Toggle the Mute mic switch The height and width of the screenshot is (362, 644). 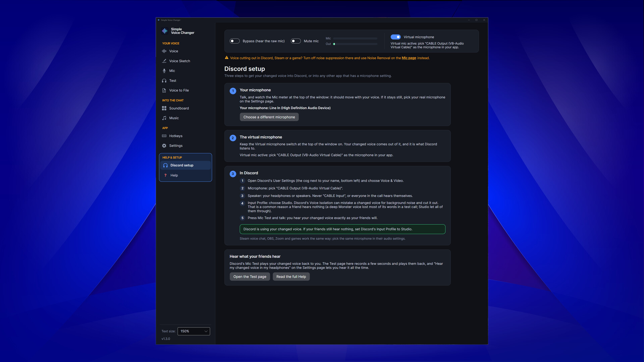tap(296, 41)
